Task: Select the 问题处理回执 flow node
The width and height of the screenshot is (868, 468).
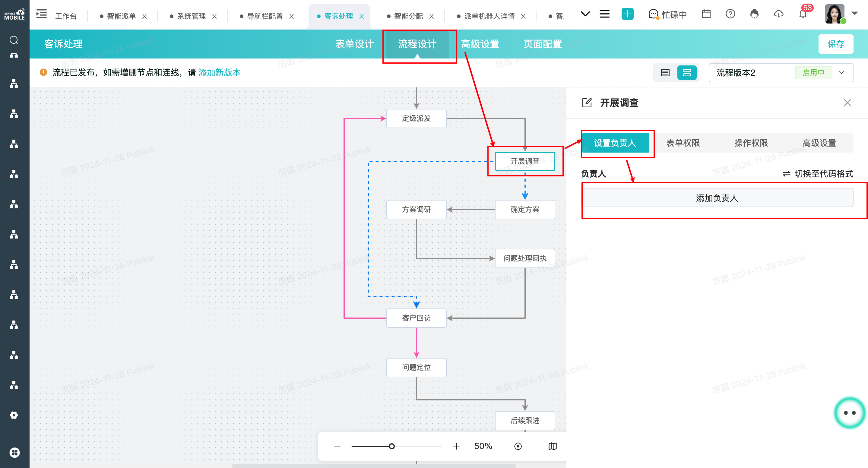Action: point(525,258)
